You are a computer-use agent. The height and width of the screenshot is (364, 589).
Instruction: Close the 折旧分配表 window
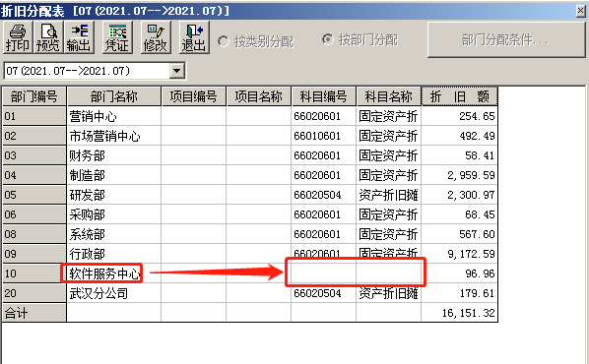pos(580,11)
